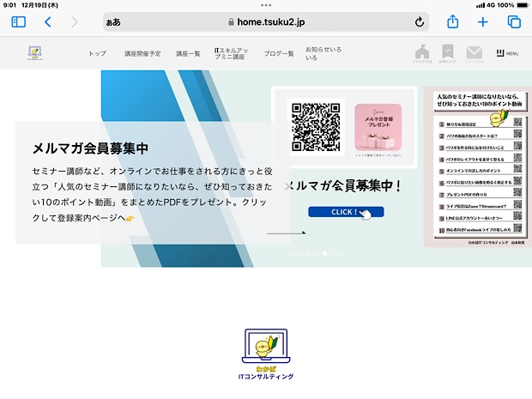Go back to the previous page
The height and width of the screenshot is (399, 532).
point(48,22)
